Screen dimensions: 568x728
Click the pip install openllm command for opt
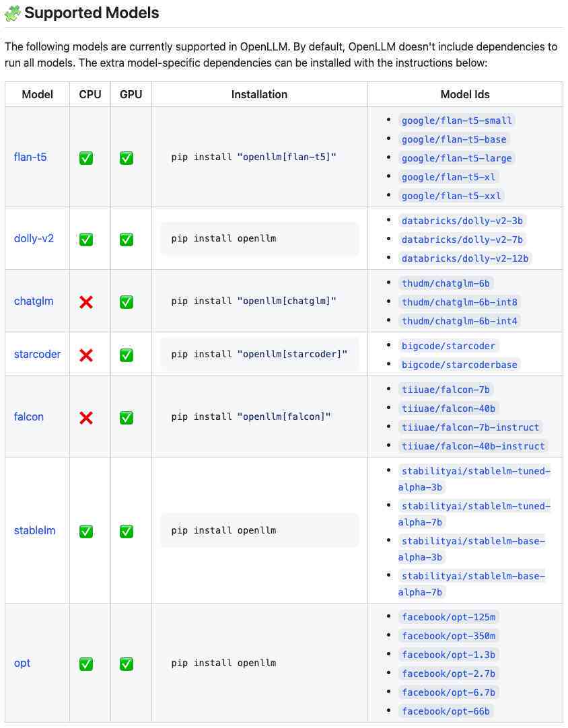click(x=223, y=663)
